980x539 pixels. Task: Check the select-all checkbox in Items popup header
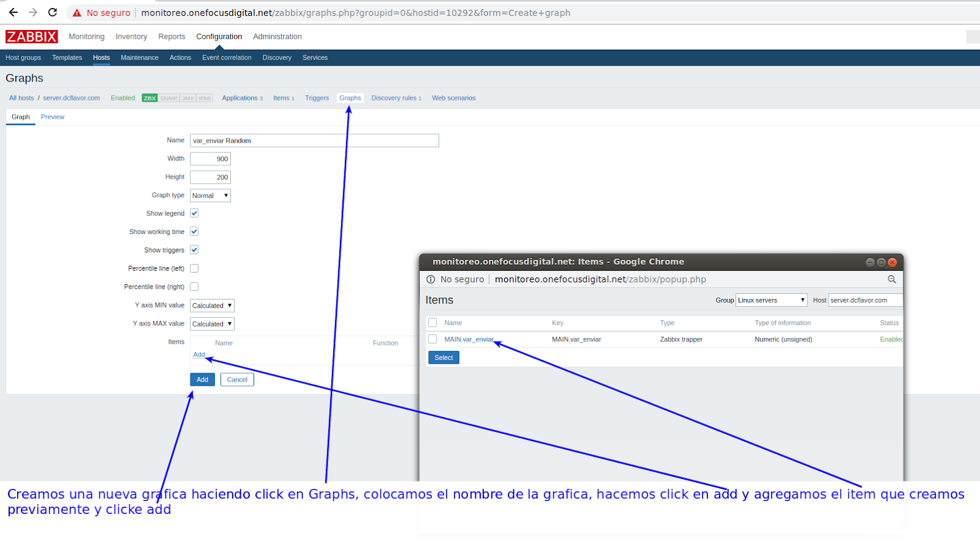click(432, 322)
